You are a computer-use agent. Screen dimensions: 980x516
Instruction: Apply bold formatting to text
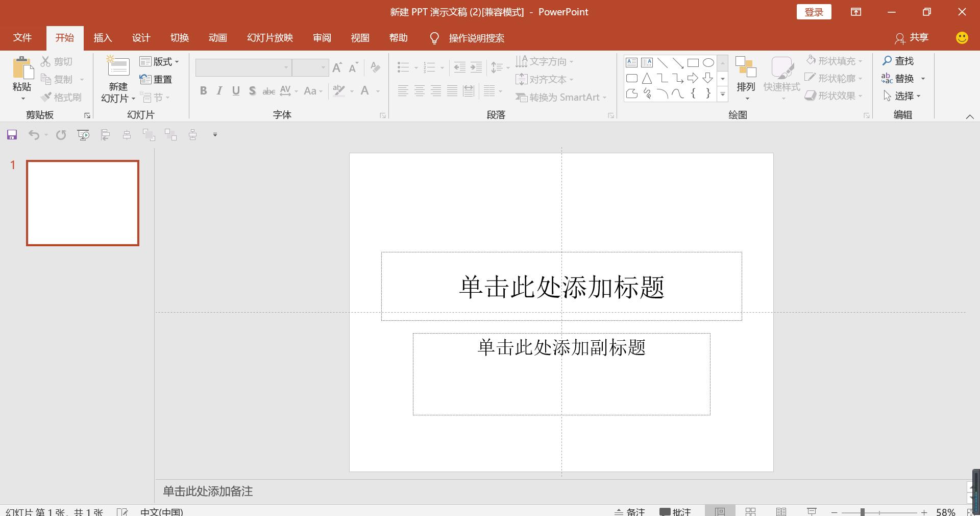click(203, 90)
